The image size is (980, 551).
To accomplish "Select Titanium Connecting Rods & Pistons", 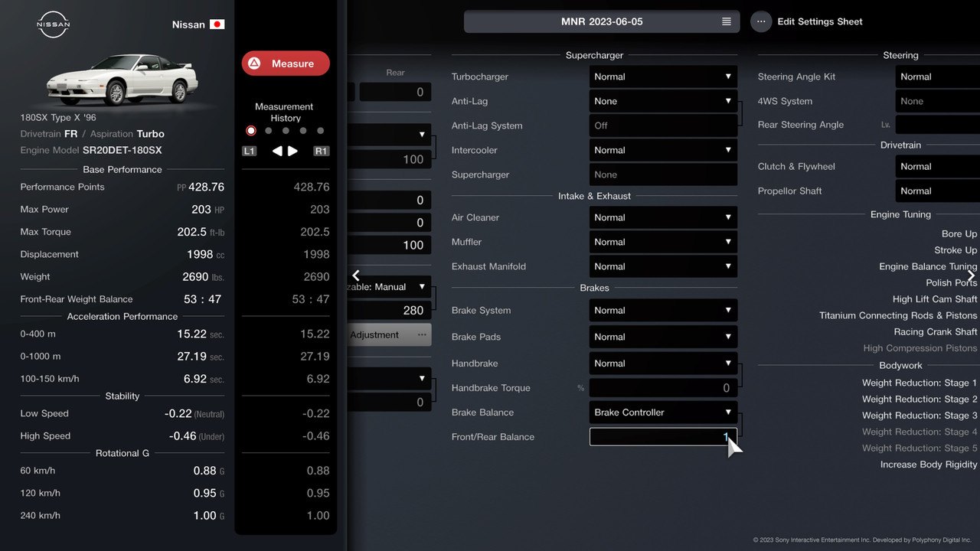I will (x=898, y=315).
